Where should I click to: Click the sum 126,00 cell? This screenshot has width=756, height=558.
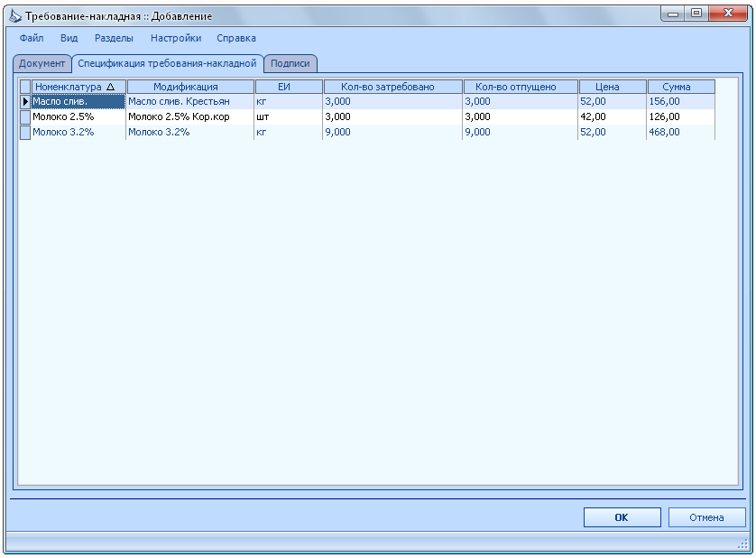[681, 116]
